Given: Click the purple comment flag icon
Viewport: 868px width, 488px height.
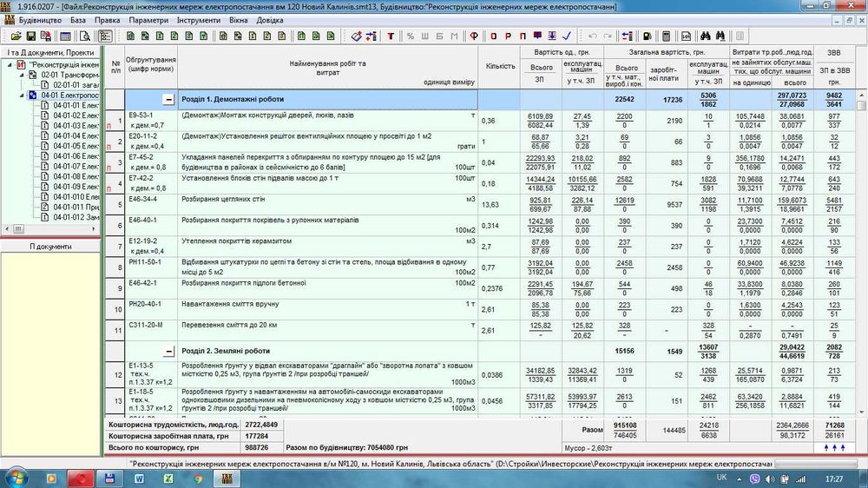Looking at the screenshot, I should [537, 36].
